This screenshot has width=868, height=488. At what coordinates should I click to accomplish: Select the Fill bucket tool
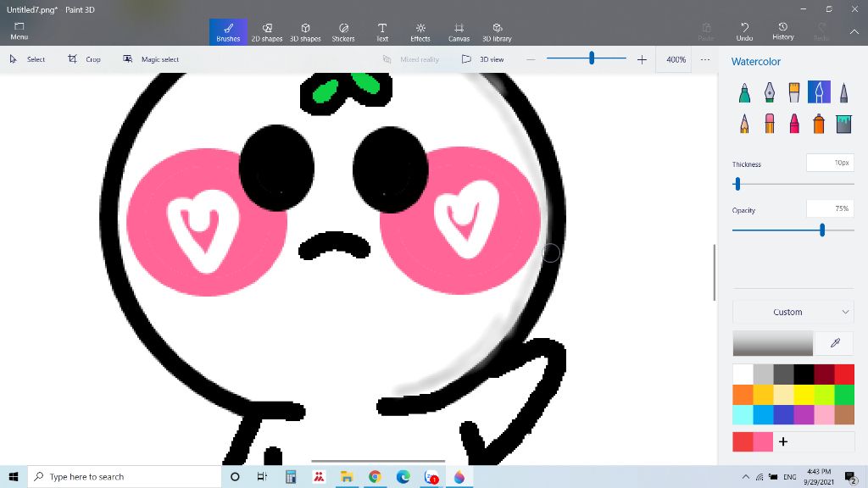tap(843, 124)
